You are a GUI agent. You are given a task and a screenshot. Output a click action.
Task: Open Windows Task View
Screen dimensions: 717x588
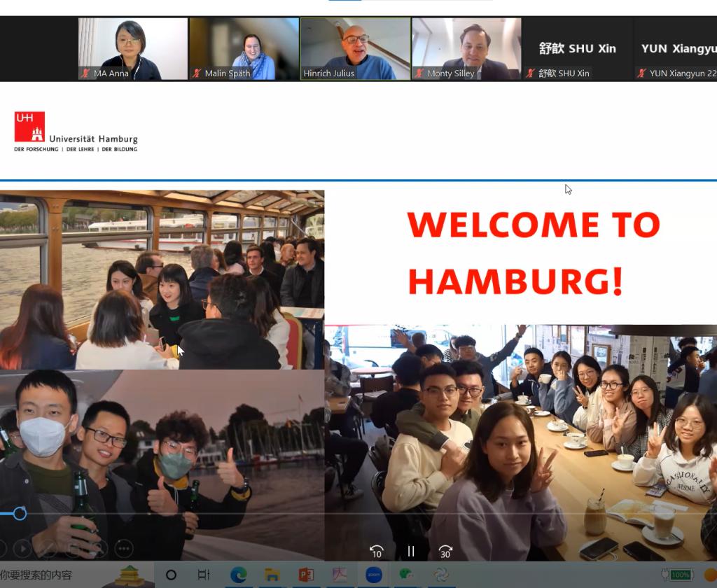(204, 575)
